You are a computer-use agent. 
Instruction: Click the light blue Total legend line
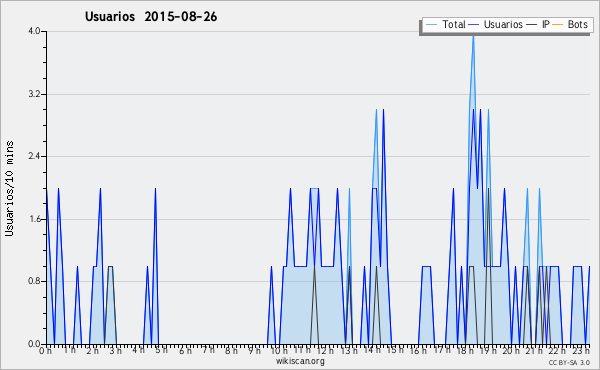pos(431,25)
